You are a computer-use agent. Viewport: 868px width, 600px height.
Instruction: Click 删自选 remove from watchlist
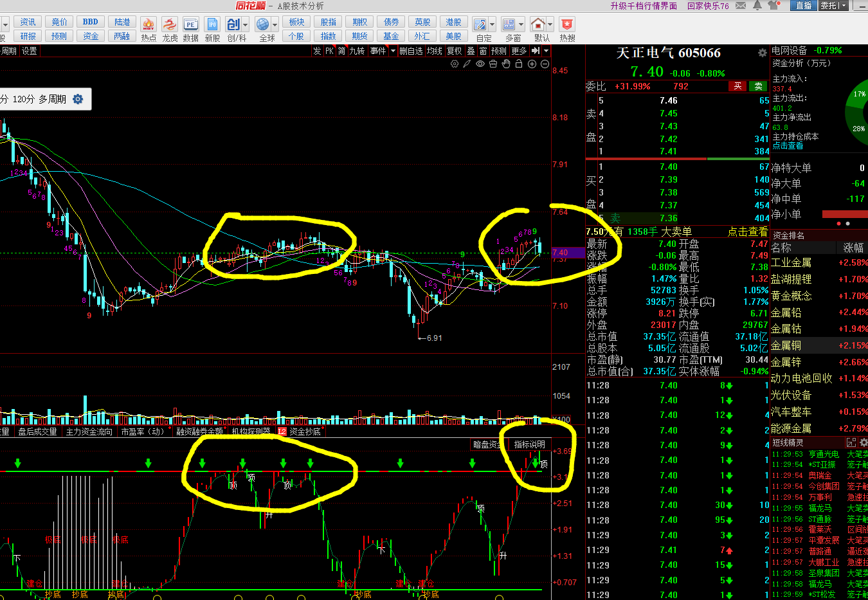tap(411, 51)
